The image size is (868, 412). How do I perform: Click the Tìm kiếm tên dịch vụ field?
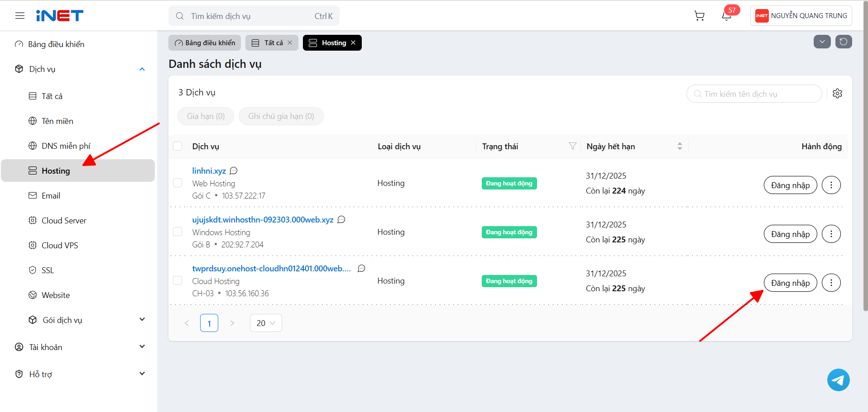754,94
